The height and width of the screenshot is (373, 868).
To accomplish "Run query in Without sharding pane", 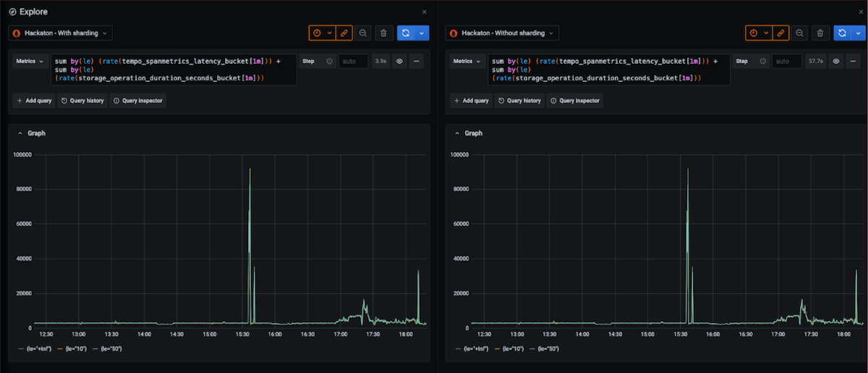I will point(843,33).
